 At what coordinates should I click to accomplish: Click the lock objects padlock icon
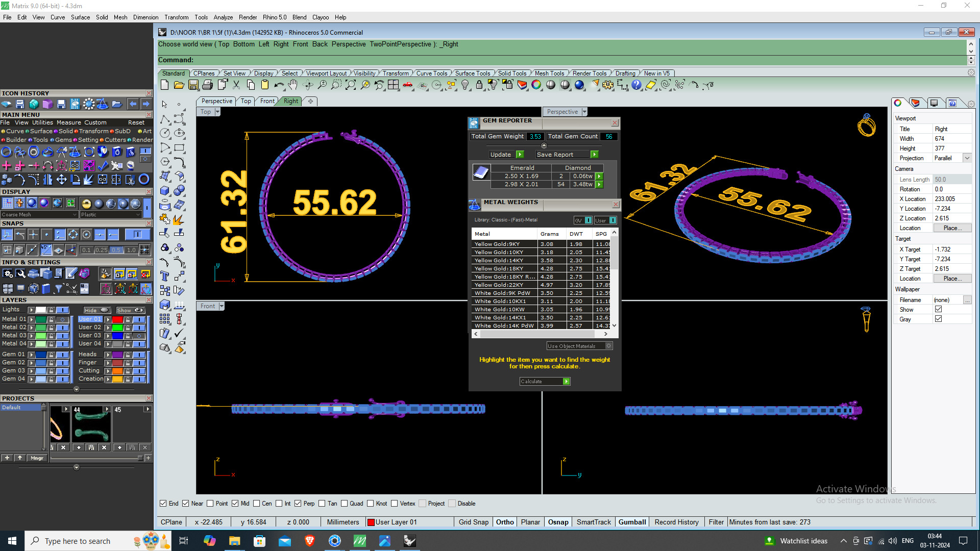(479, 85)
